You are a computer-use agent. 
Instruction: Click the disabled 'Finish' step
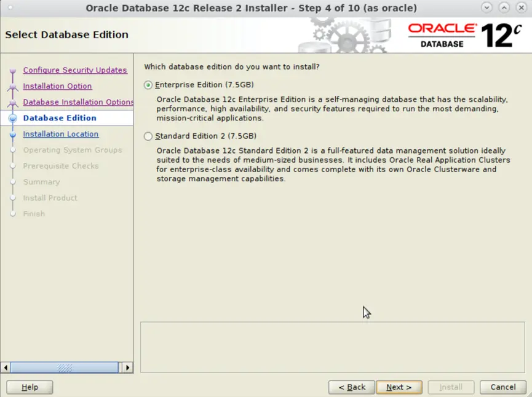coord(34,214)
